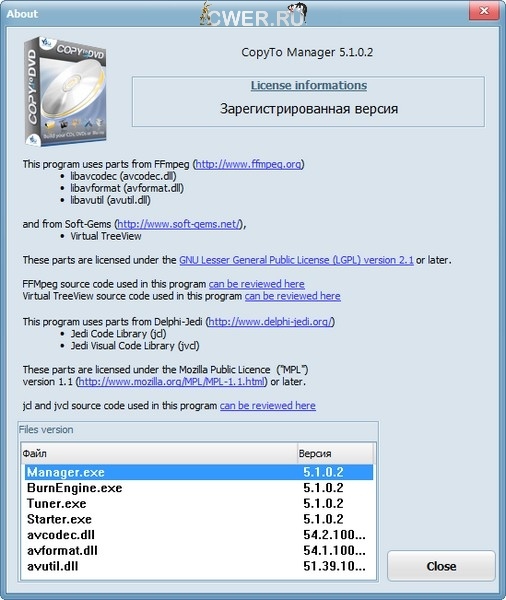The height and width of the screenshot is (600, 506).
Task: Click version value 54.1.100...
Action: click(x=334, y=551)
